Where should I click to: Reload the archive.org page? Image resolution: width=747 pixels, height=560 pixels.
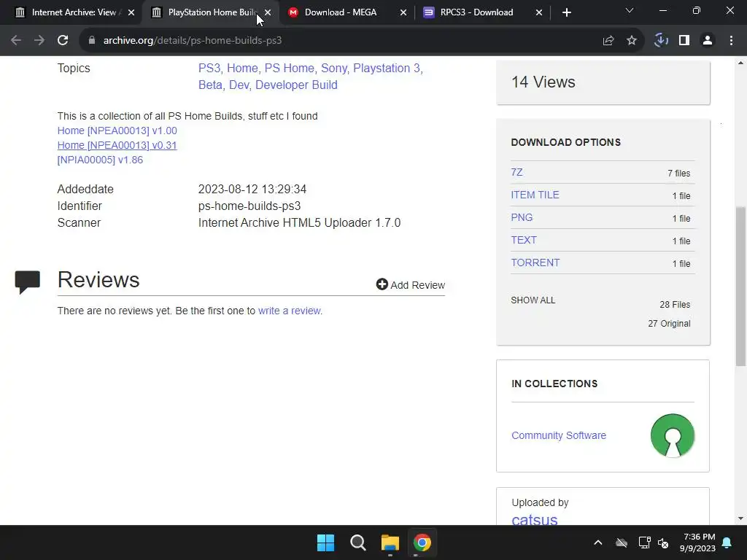[x=63, y=41]
